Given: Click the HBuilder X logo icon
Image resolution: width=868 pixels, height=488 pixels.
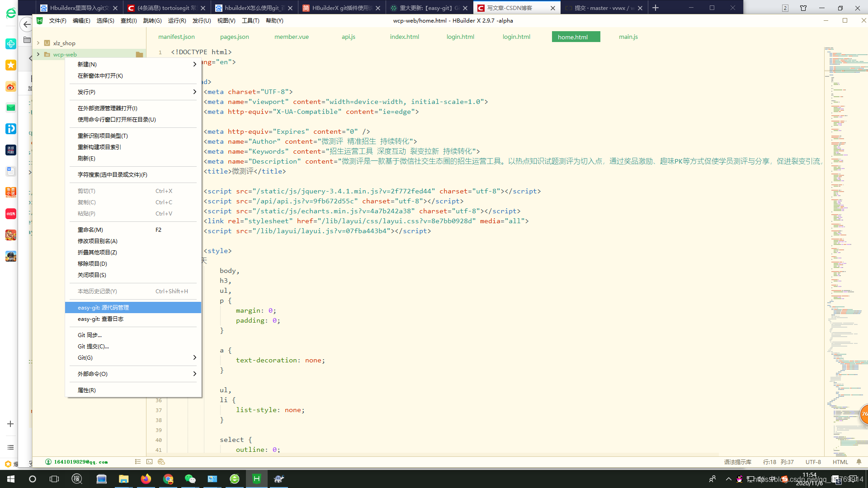Looking at the screenshot, I should (x=40, y=21).
